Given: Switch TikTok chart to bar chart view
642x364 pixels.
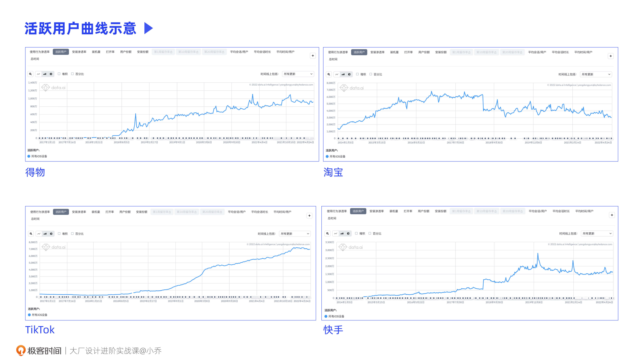Looking at the screenshot, I should pyautogui.click(x=45, y=234).
